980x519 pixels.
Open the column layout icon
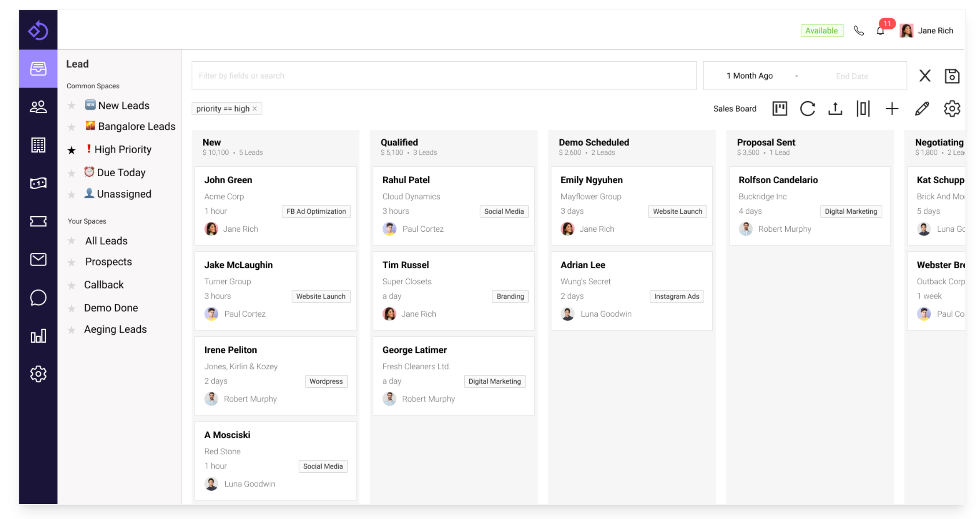pyautogui.click(x=863, y=109)
